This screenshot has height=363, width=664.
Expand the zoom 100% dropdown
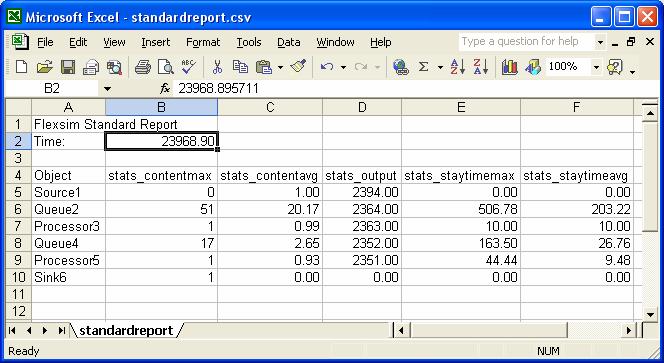596,67
